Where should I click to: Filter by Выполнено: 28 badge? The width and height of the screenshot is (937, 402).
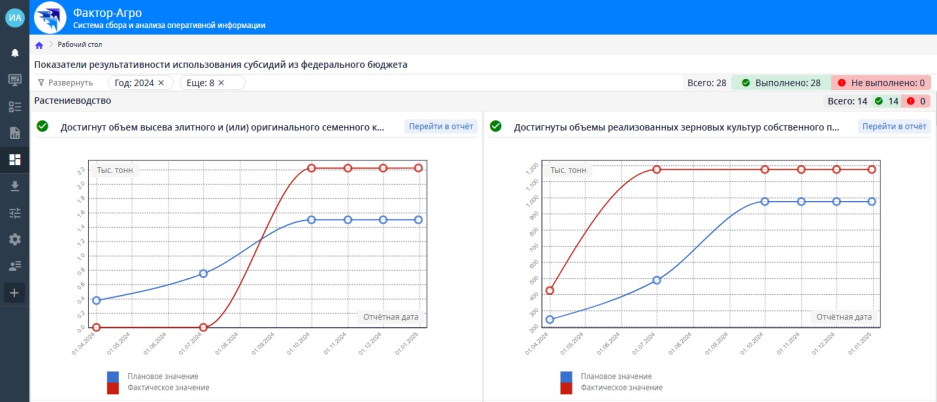781,83
